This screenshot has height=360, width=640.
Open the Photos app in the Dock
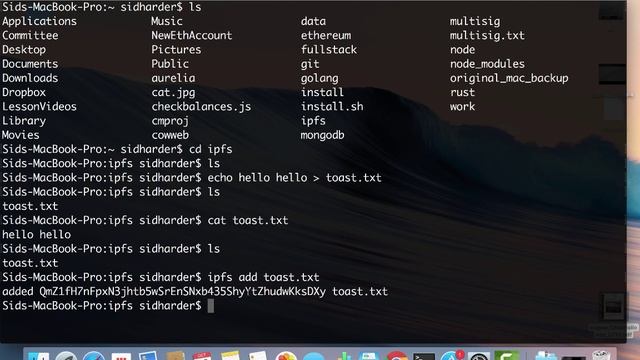click(x=286, y=356)
